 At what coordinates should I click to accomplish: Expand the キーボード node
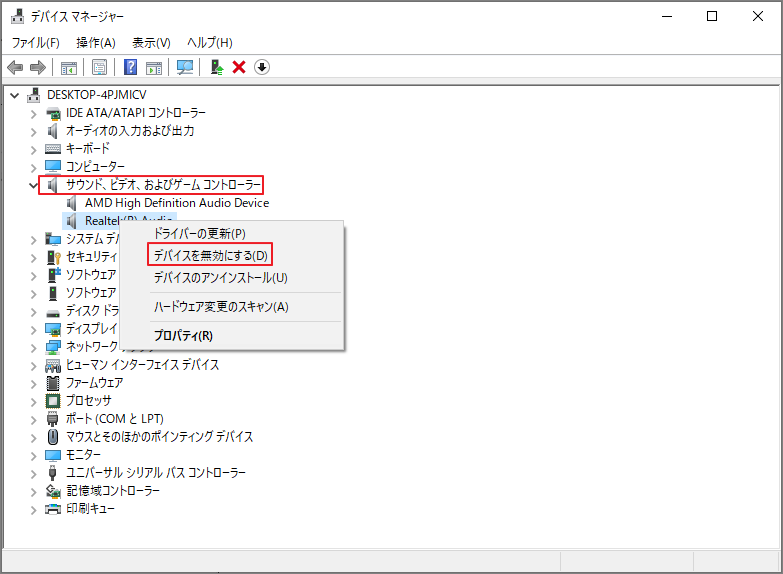[33, 150]
